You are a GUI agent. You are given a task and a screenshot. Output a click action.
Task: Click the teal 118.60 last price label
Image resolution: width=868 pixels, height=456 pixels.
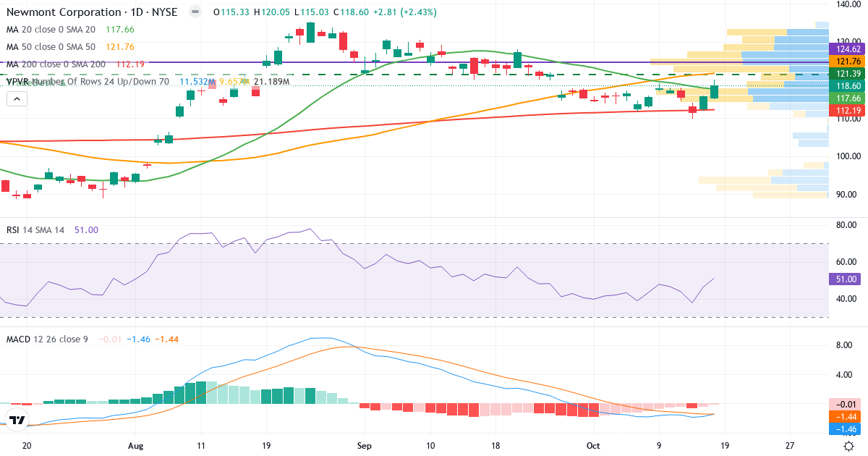[x=847, y=85]
